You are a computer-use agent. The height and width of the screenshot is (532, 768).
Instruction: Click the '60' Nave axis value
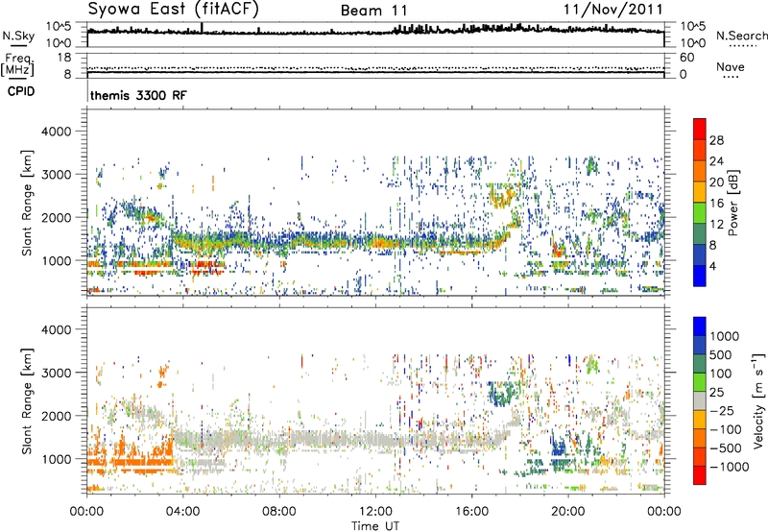coord(686,58)
